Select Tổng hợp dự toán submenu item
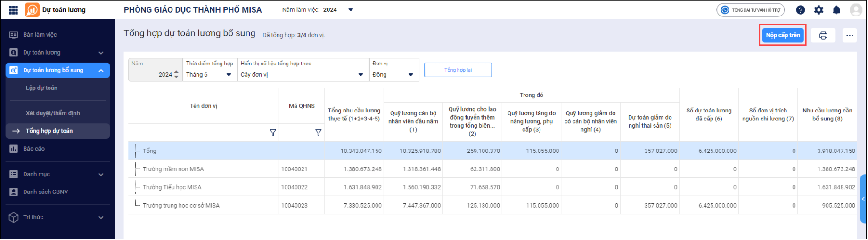Image resolution: width=868 pixels, height=240 pixels. click(x=57, y=131)
